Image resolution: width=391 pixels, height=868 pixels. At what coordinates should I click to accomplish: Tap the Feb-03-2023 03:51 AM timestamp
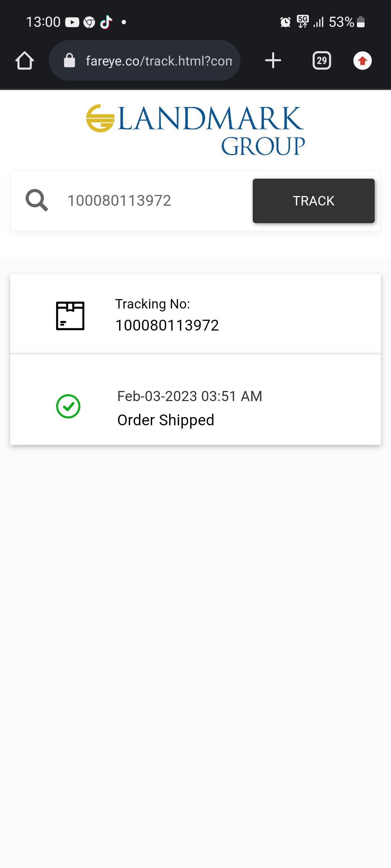point(190,396)
